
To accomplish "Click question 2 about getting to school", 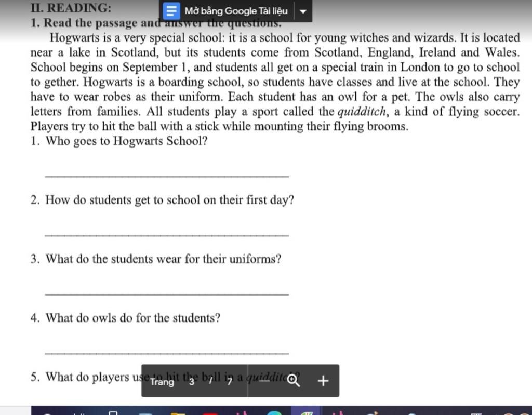I will [x=162, y=200].
